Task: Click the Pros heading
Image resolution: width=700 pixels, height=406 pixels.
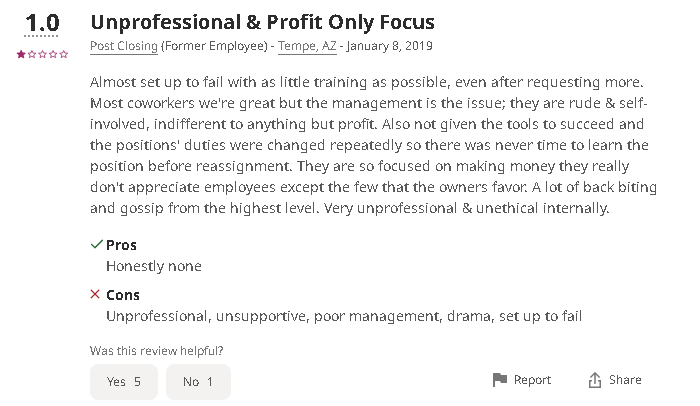Action: click(122, 245)
